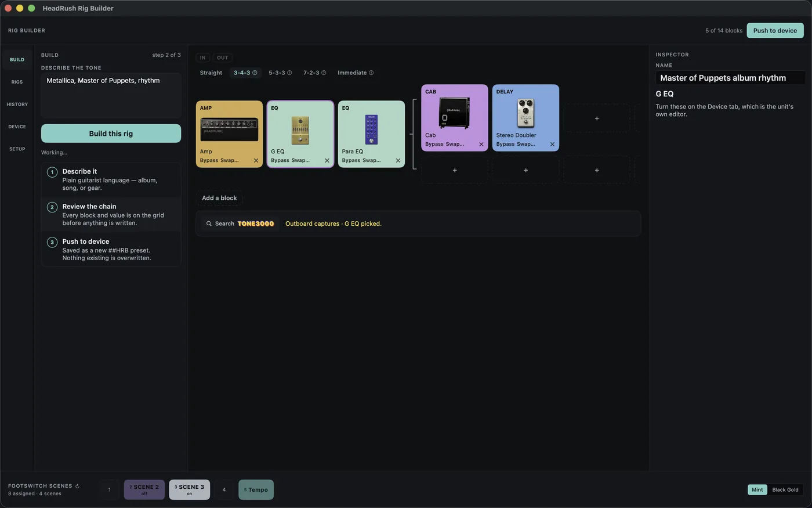This screenshot has width=812, height=508.
Task: Open the History sidebar tab
Action: [x=17, y=105]
